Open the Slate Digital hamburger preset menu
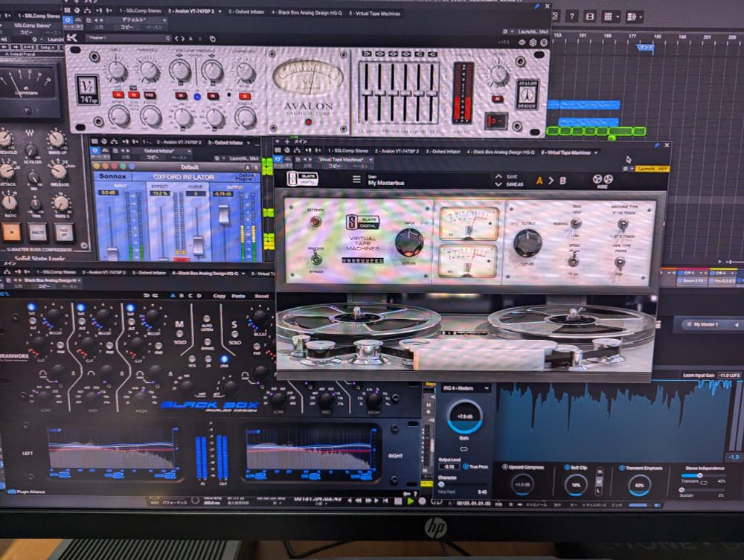744x560 pixels. 356,179
